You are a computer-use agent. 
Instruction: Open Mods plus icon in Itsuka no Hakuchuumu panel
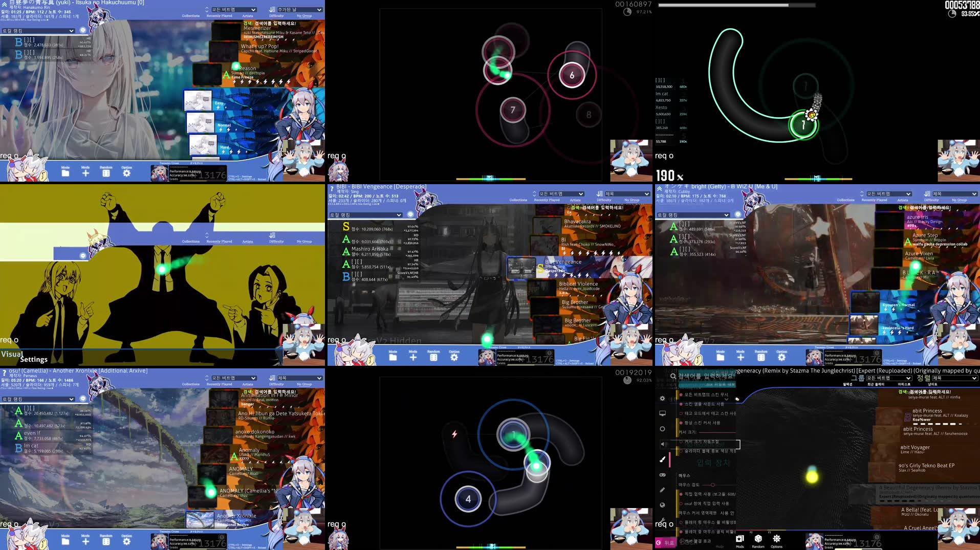tap(85, 173)
